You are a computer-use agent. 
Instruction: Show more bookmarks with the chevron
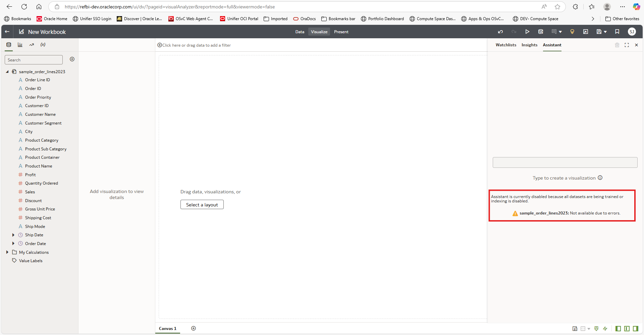[593, 19]
